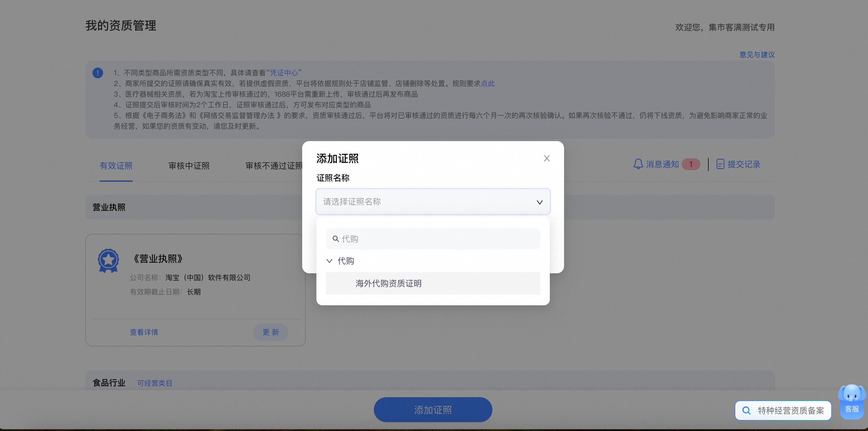Click the 《营业执照》 card title
This screenshot has width=868, height=431.
point(158,259)
